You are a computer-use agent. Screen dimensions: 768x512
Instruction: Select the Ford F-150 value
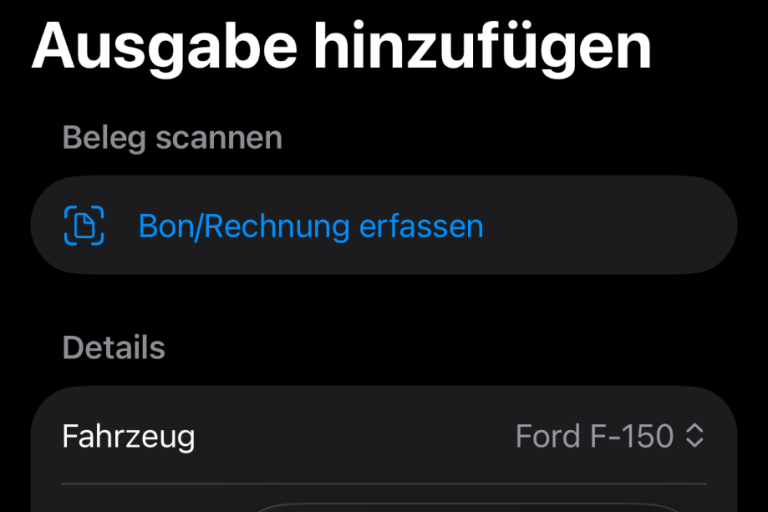594,436
